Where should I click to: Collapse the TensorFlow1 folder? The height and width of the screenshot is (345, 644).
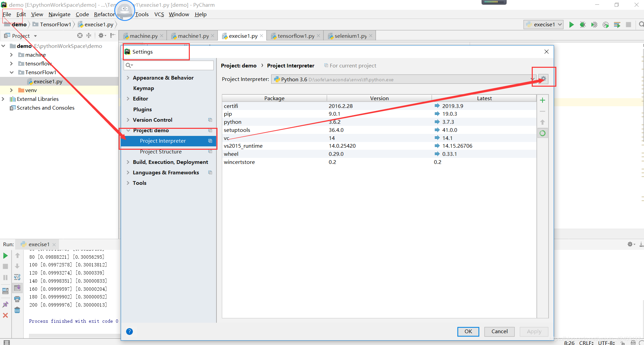point(11,72)
